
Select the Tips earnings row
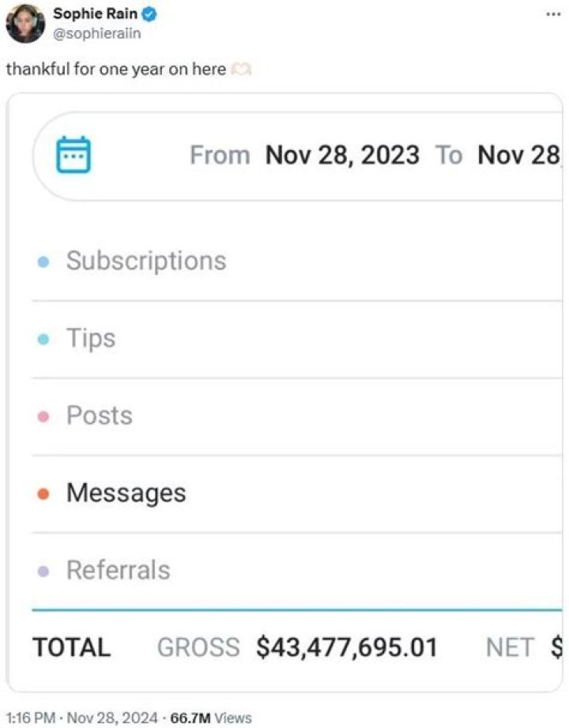coord(297,339)
